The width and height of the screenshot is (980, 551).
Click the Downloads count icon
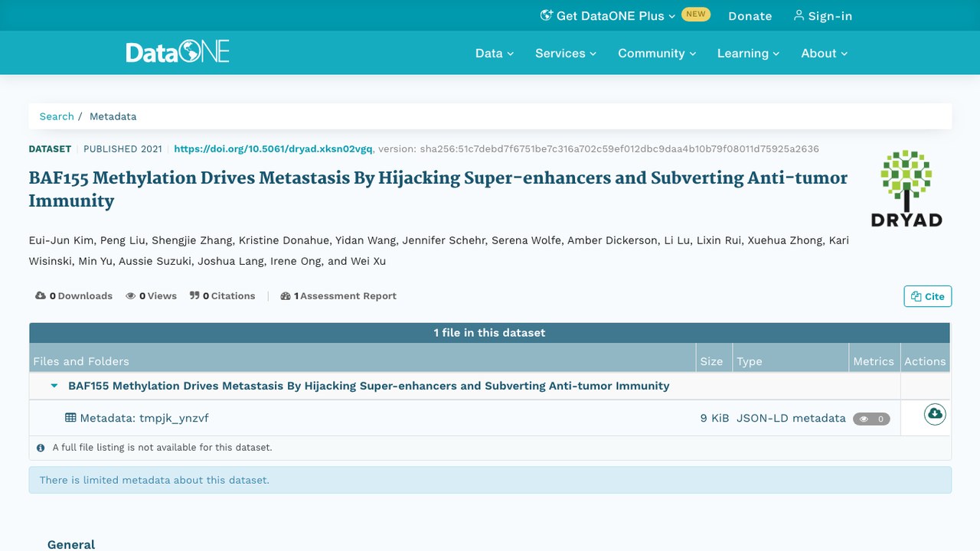tap(41, 295)
